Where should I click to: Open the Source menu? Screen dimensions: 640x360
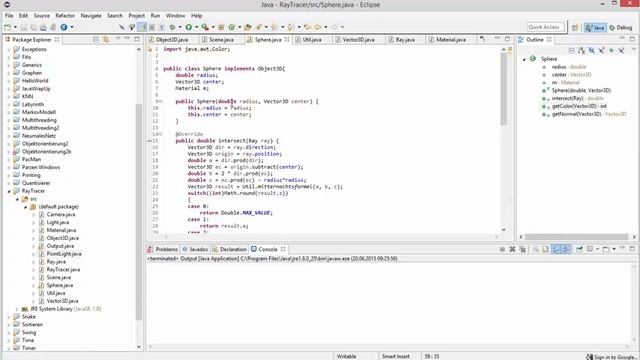coord(42,16)
